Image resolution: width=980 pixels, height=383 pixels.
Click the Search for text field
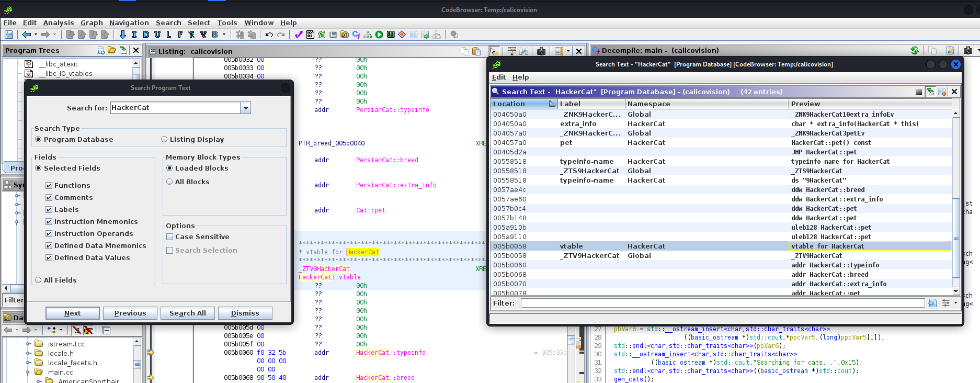[x=176, y=108]
